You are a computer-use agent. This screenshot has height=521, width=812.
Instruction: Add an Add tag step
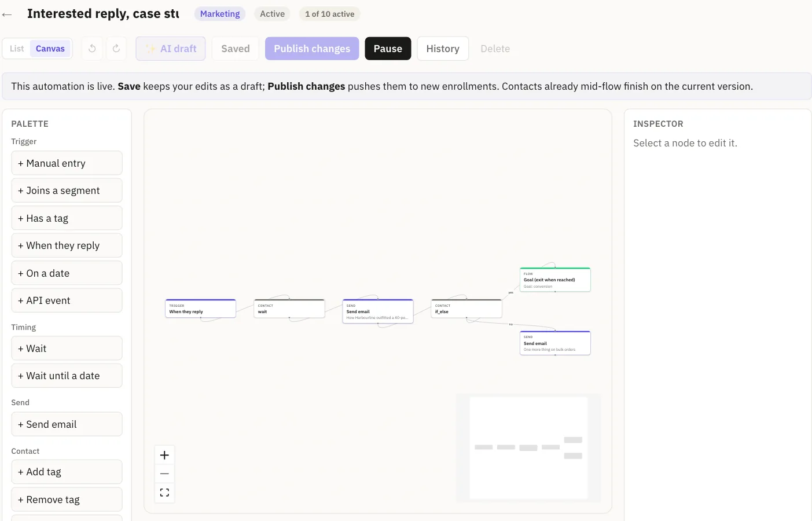pyautogui.click(x=67, y=472)
